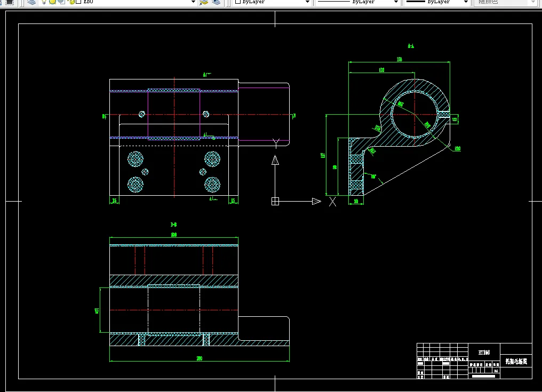
Task: Expand the linetype ByLayer dropdown arrow
Action: (396, 2)
